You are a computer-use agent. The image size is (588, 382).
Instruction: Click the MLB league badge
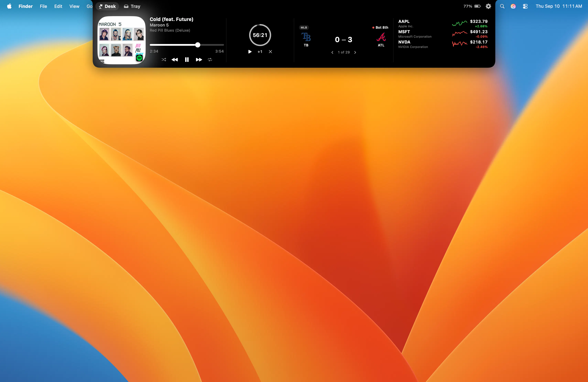tap(304, 28)
